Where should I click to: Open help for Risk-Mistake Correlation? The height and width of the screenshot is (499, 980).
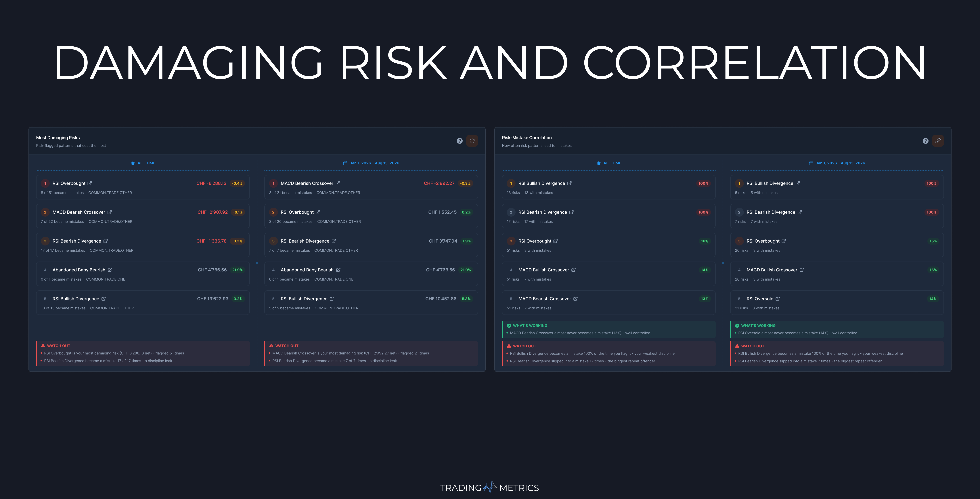926,141
